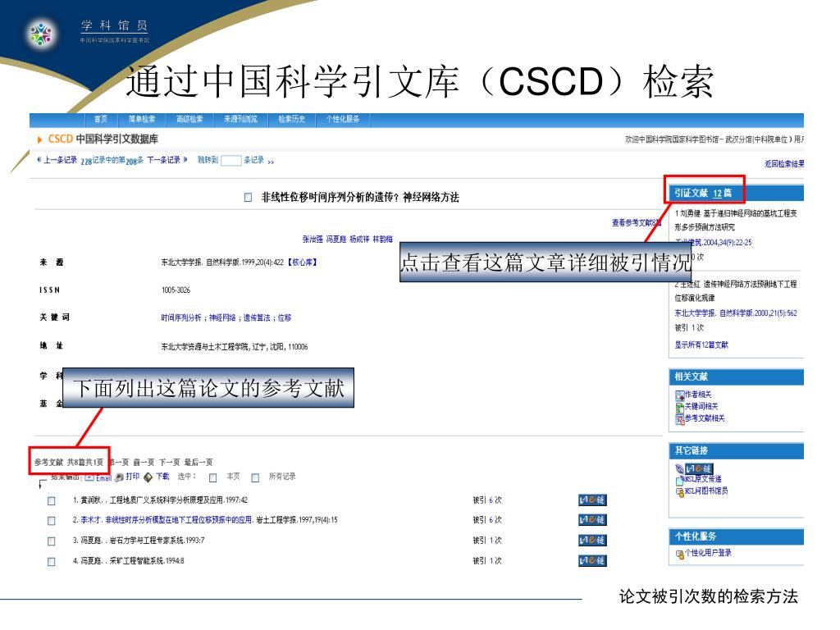The height and width of the screenshot is (630, 840).
Task: Click the 关键词相关 icon
Action: (680, 407)
